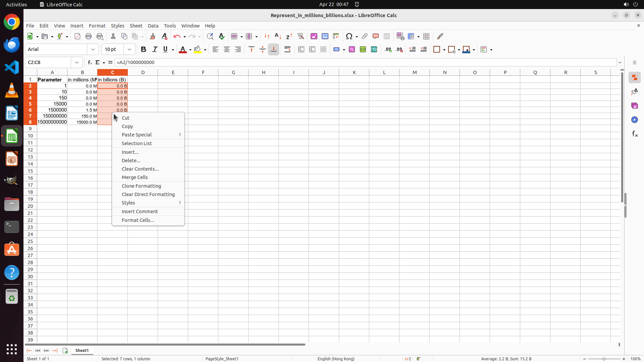This screenshot has height=362, width=644.
Task: Open the Navigator sidebar panel icon
Action: click(x=634, y=120)
